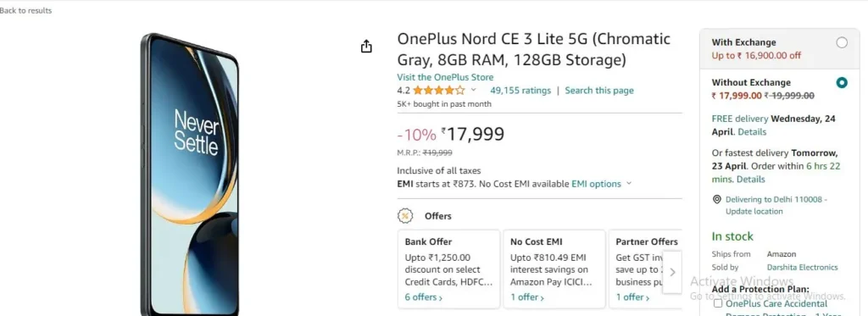868x316 pixels.
Task: Go Back to results
Action: tap(25, 10)
